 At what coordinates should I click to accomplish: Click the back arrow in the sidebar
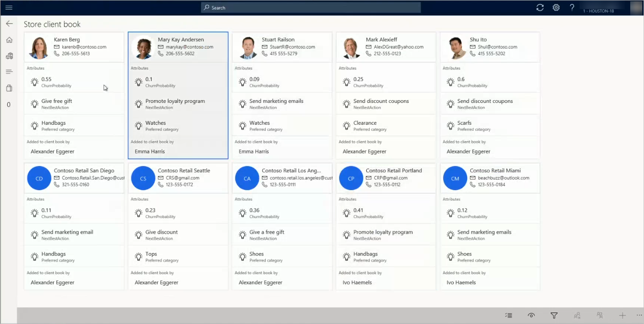(x=9, y=24)
